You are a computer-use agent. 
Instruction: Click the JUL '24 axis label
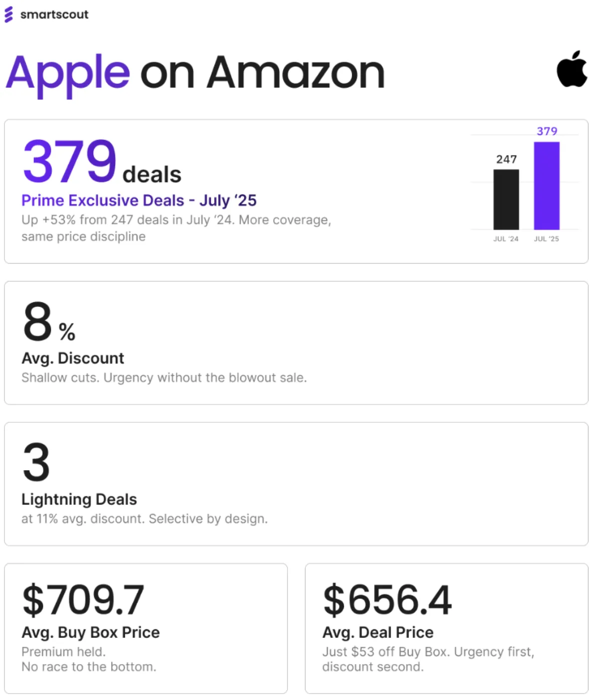point(506,239)
